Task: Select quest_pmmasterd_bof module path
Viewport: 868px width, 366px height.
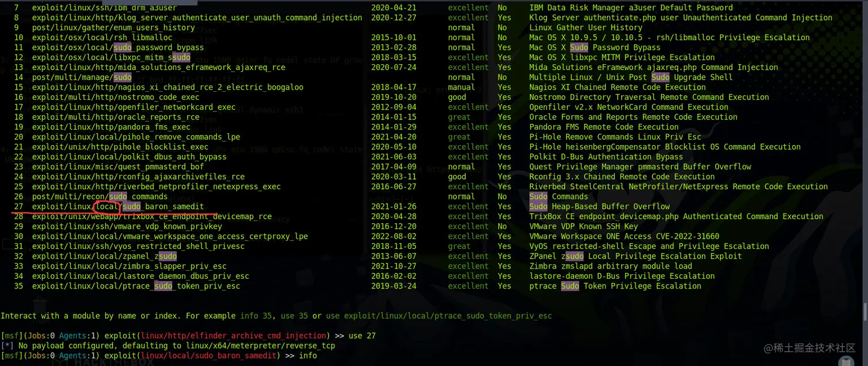Action: click(x=118, y=167)
